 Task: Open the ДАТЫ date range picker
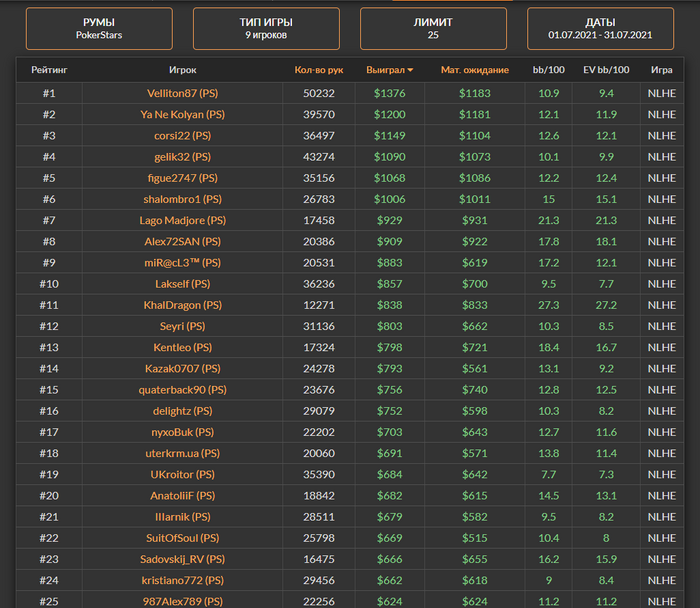click(600, 28)
